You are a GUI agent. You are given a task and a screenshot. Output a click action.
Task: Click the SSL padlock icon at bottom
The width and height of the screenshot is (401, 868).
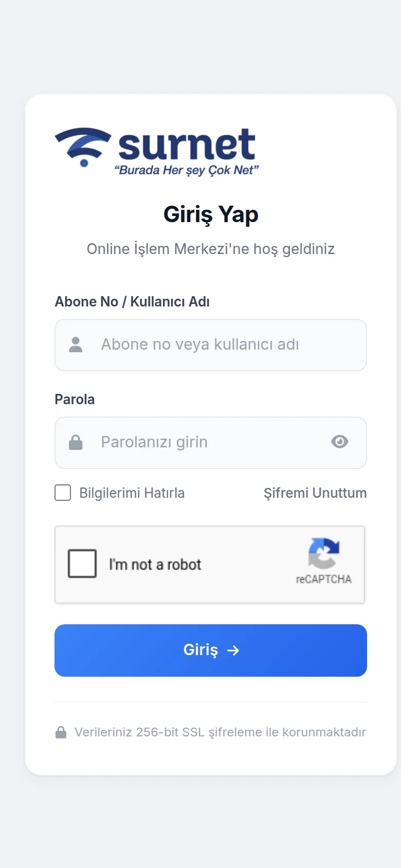click(61, 732)
